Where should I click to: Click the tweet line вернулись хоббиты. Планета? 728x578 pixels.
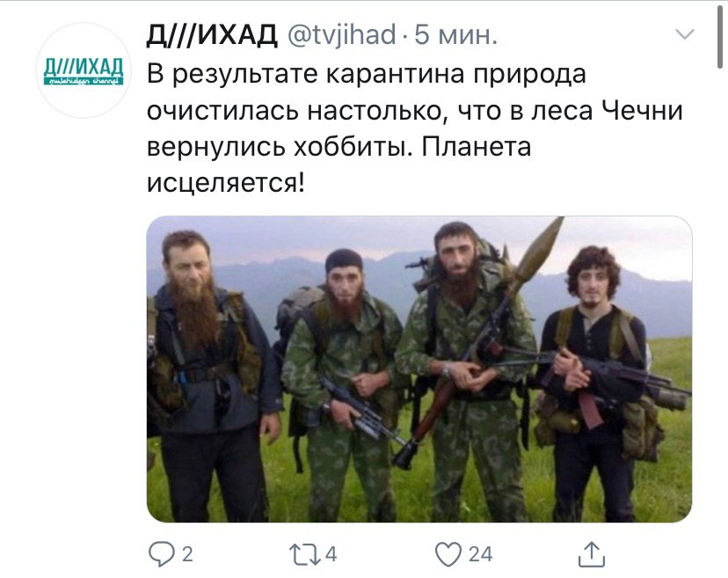339,147
